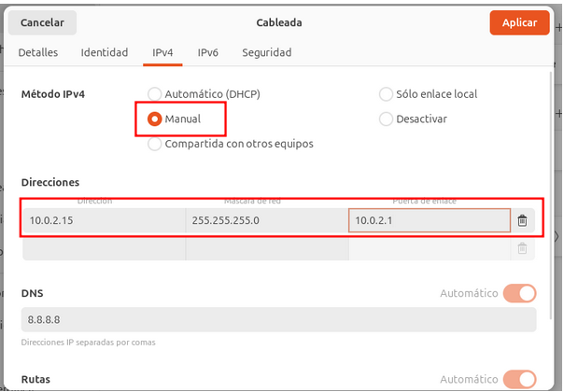564x392 pixels.
Task: Open the Seguridad tab
Action: tap(267, 53)
